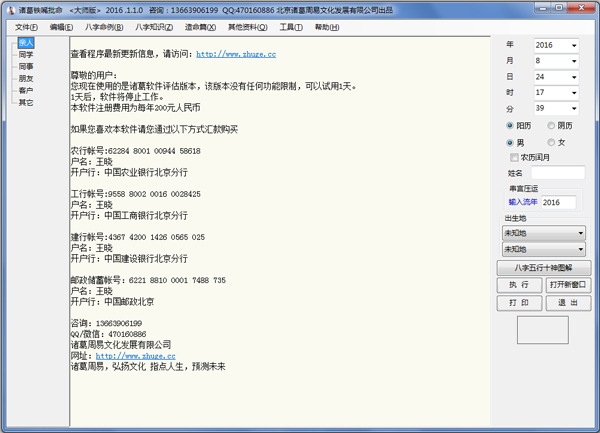Click the 打开新窗口 button
Screen dimensions: 600x433
pyautogui.click(x=564, y=285)
